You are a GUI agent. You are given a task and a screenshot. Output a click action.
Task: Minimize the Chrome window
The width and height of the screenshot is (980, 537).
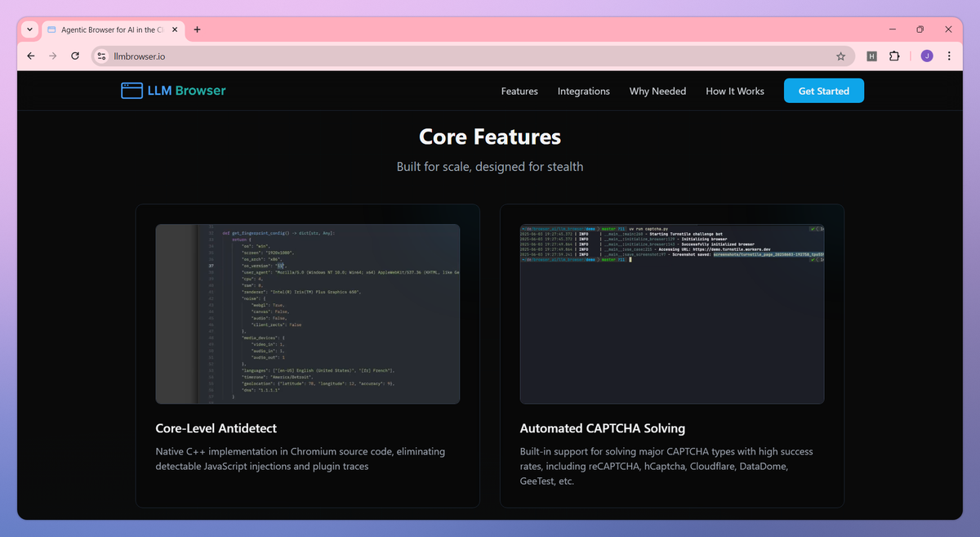click(892, 29)
